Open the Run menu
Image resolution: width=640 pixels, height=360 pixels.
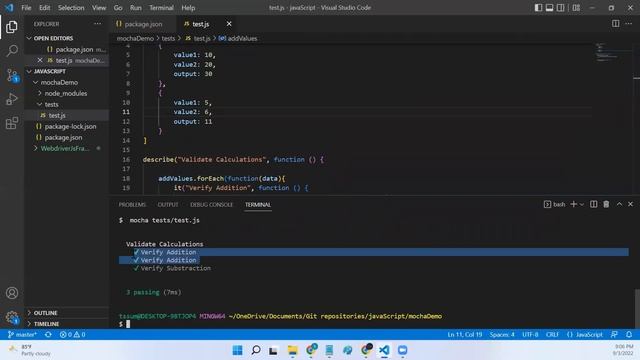[x=136, y=8]
